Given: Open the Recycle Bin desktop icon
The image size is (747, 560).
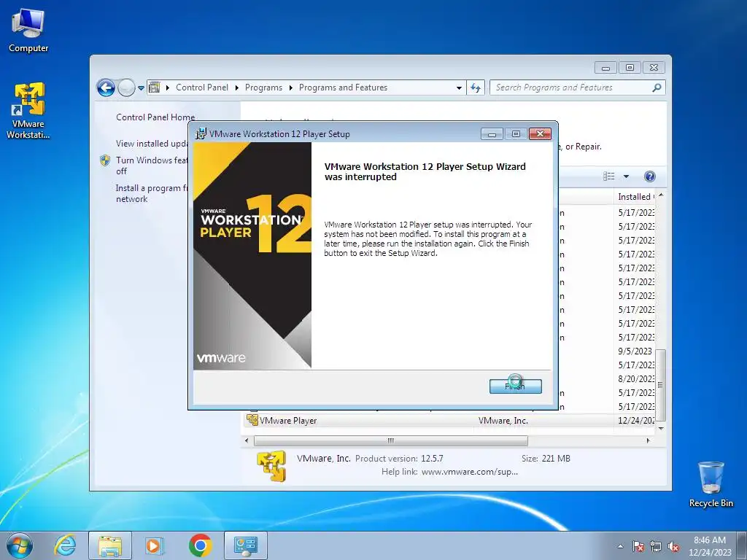Looking at the screenshot, I should 711,484.
